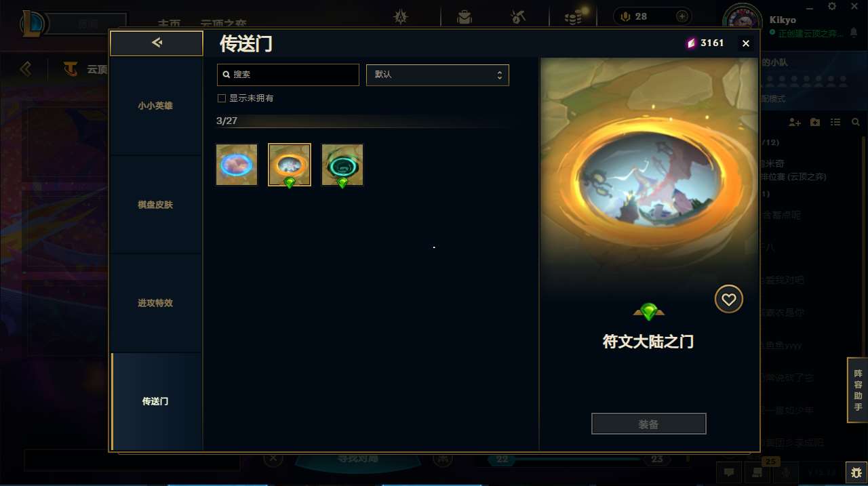Click the 装备 equip button
868x486 pixels.
648,424
